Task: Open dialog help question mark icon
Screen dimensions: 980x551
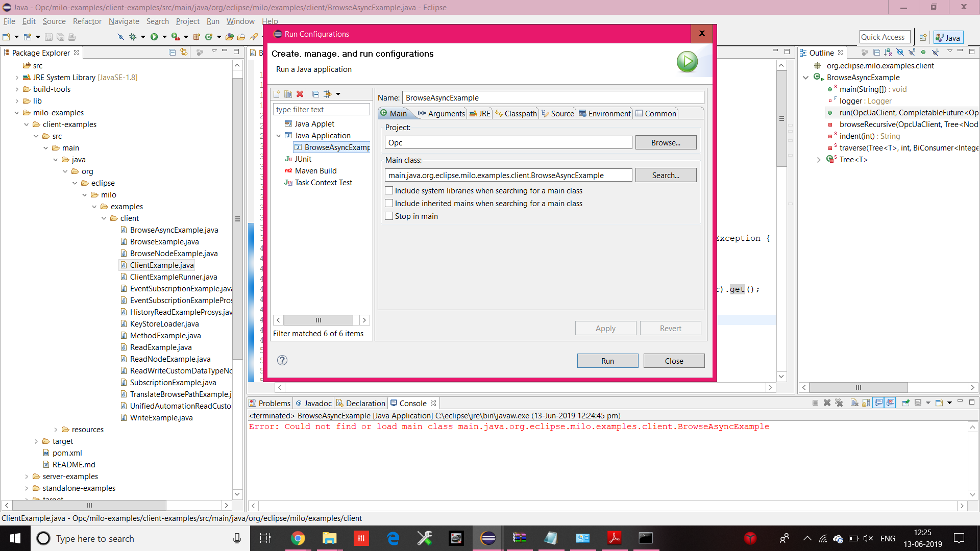Action: point(282,360)
